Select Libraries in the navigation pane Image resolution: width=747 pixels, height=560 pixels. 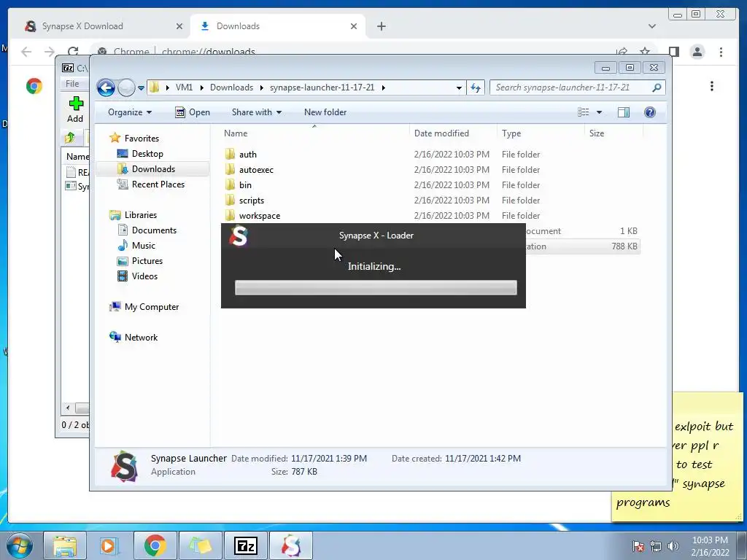(141, 215)
